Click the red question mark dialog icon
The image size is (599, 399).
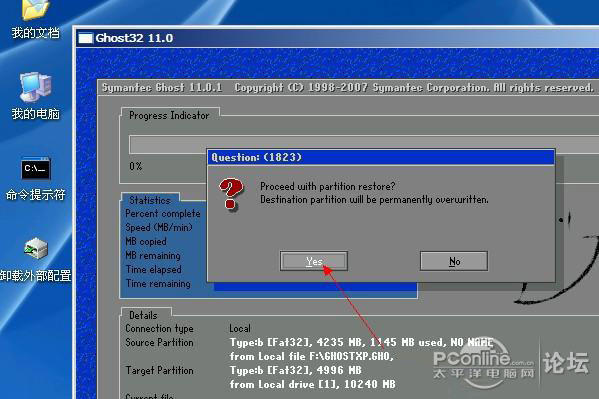(230, 194)
